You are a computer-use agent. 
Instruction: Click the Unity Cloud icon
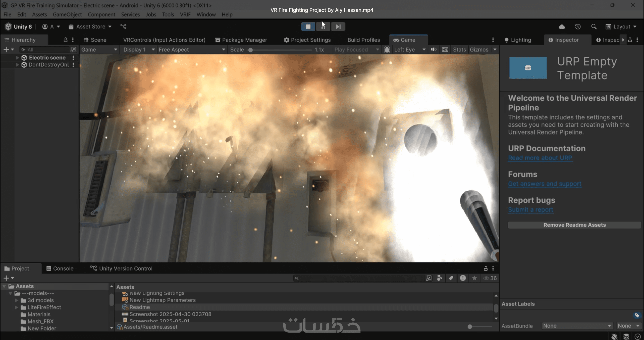(x=562, y=27)
